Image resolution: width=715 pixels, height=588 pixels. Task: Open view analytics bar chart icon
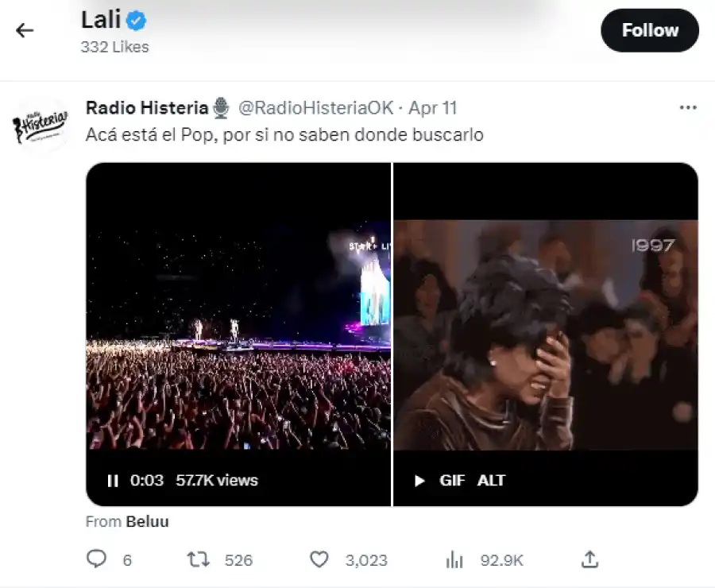(x=454, y=559)
